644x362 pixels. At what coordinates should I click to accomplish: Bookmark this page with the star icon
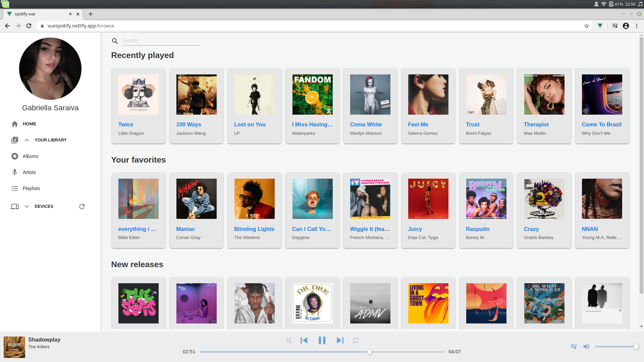pyautogui.click(x=587, y=26)
